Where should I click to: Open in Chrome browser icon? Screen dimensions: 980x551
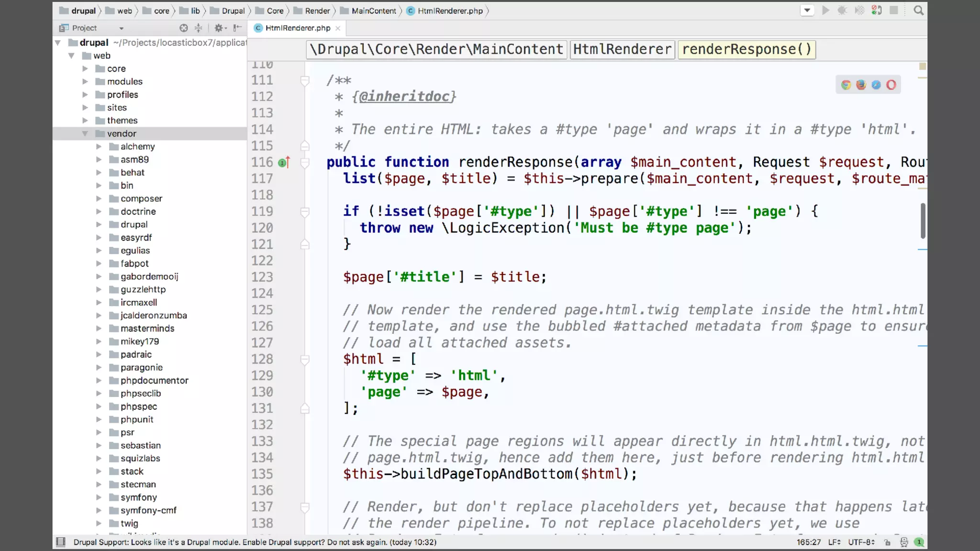(x=846, y=85)
